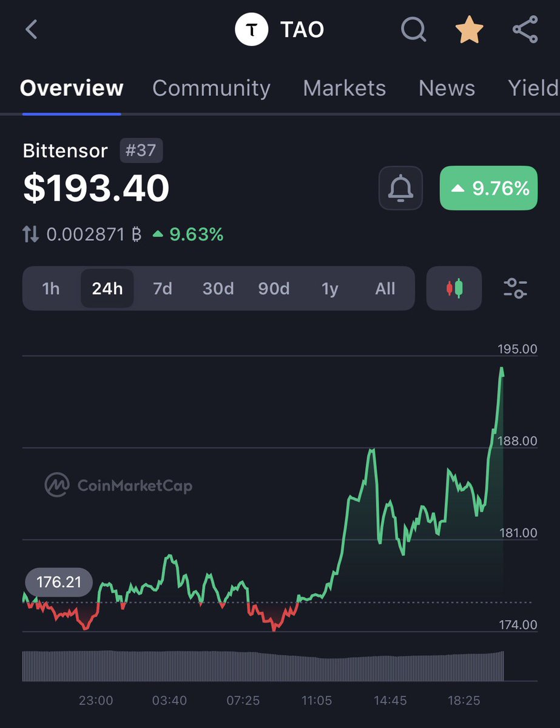Tap the TAO title text
Viewport: 560px width, 728px height.
coord(302,29)
